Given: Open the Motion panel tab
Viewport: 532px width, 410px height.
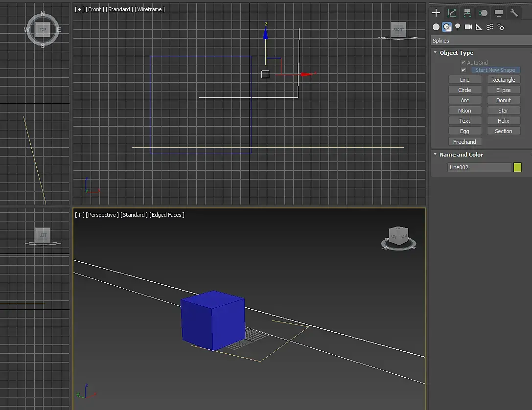Looking at the screenshot, I should pyautogui.click(x=483, y=13).
